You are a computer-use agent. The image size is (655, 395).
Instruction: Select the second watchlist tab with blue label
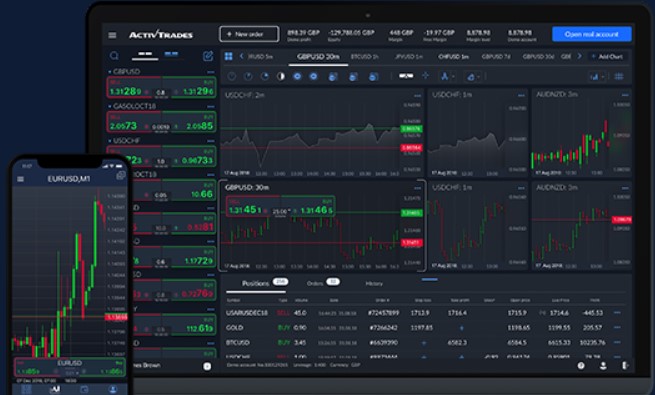point(171,54)
